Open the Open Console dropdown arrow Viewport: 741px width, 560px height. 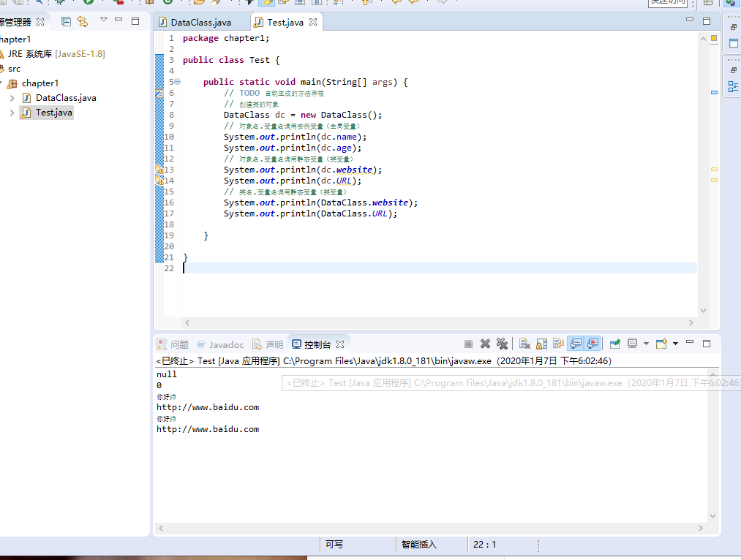(675, 344)
